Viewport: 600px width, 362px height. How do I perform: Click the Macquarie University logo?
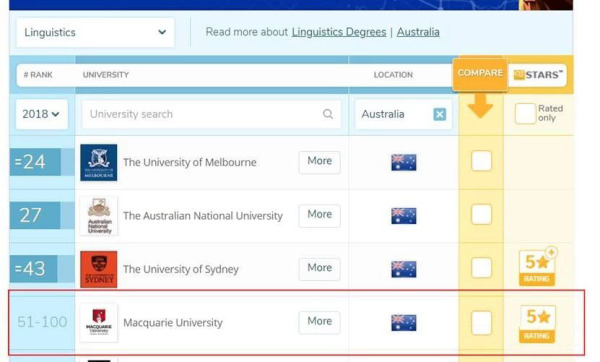click(99, 323)
